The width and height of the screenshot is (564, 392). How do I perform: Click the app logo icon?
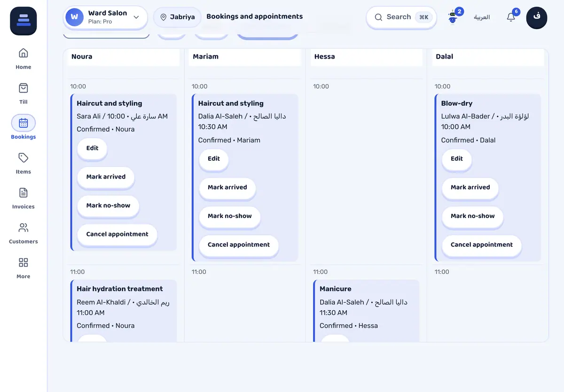tap(23, 21)
